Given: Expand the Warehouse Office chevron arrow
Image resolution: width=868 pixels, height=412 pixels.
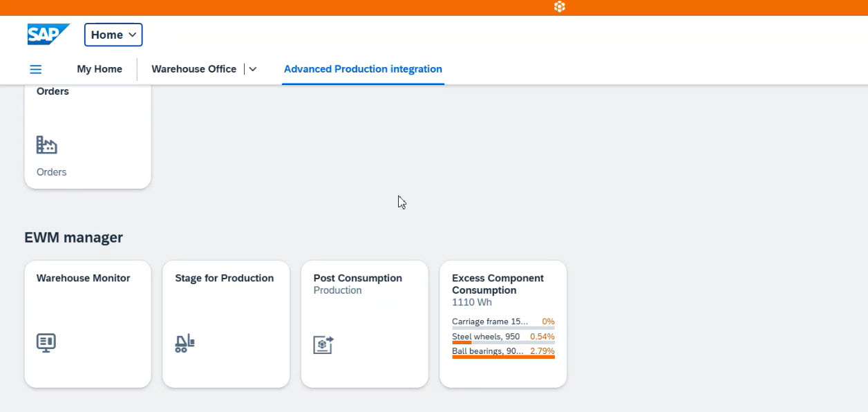Looking at the screenshot, I should pos(253,69).
